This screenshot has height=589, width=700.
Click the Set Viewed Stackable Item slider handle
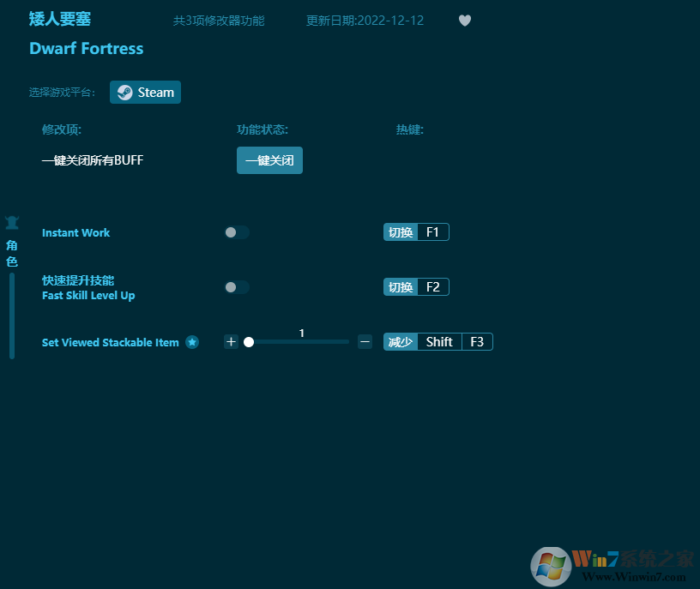[x=249, y=342]
